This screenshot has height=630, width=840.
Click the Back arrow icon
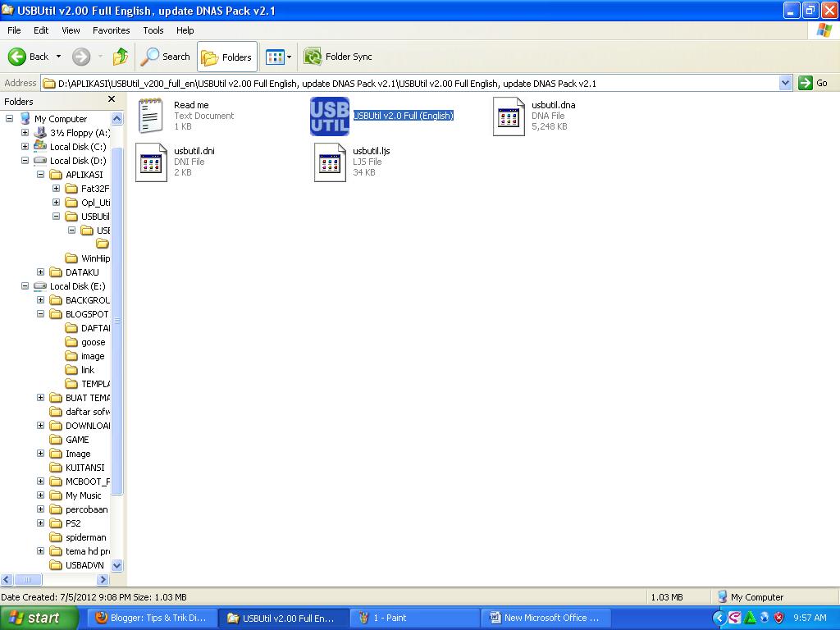coord(16,57)
